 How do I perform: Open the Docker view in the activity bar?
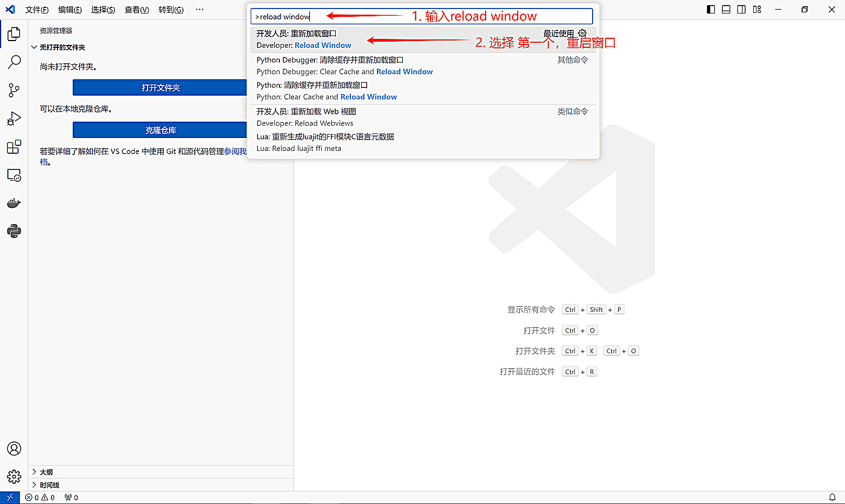coord(14,203)
